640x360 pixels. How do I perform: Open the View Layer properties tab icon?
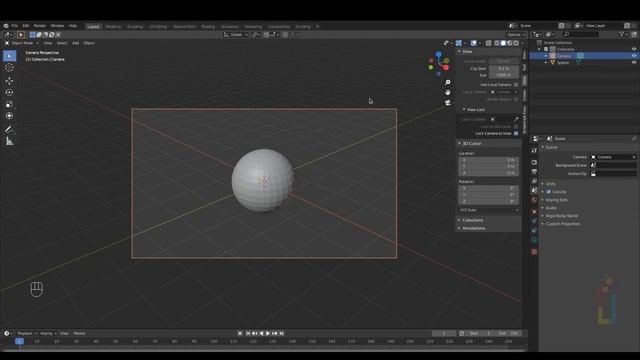(x=534, y=181)
